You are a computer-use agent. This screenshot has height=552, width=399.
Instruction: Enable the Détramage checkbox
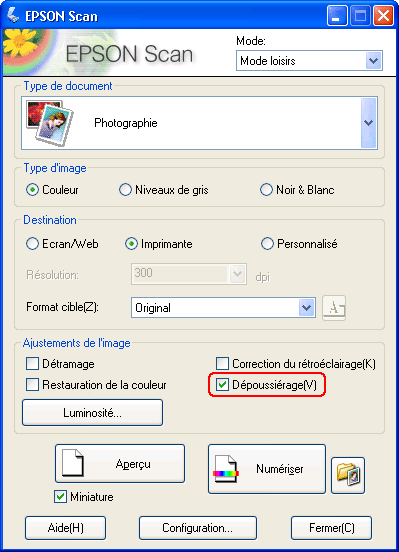pos(32,364)
